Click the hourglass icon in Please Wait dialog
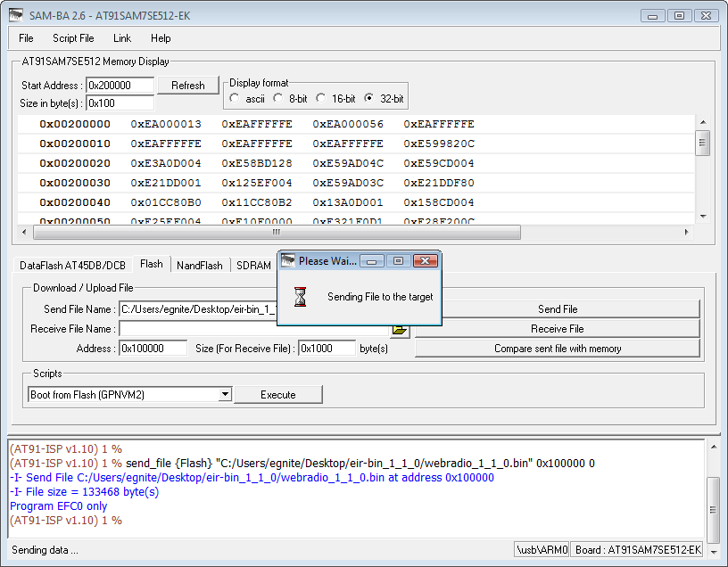 tap(301, 297)
